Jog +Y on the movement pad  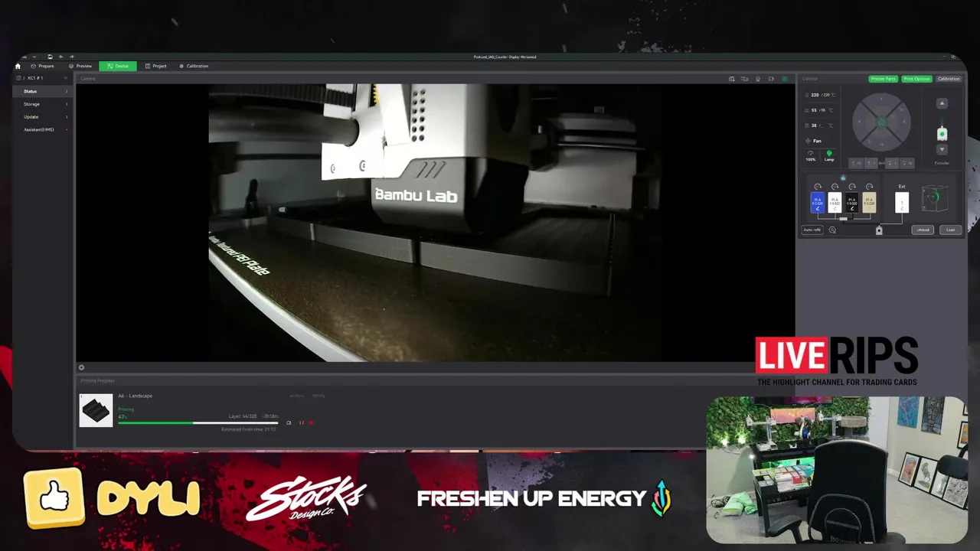[881, 99]
